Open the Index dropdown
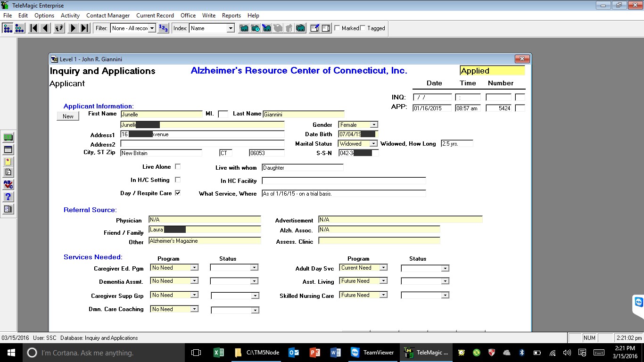The height and width of the screenshot is (362, 644). (231, 28)
